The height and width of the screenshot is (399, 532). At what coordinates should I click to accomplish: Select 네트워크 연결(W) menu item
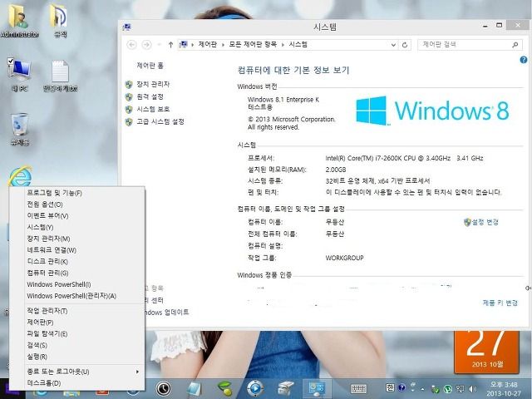point(77,250)
